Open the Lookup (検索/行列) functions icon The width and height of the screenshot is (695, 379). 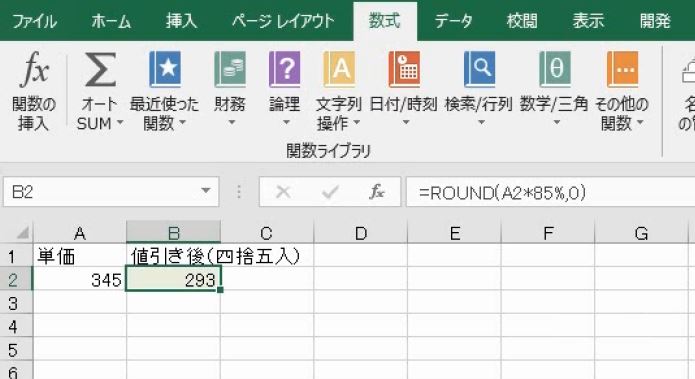point(480,69)
